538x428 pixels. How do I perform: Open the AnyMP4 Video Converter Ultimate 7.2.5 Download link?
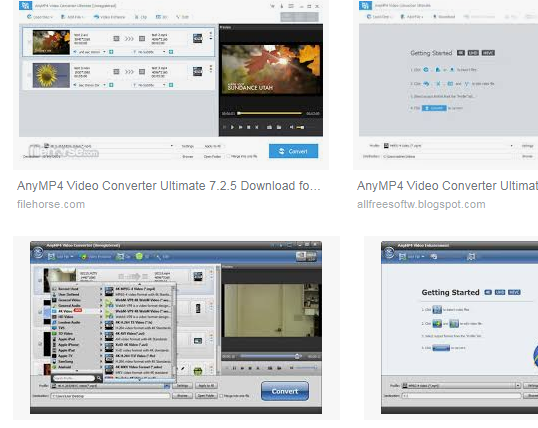click(x=168, y=186)
